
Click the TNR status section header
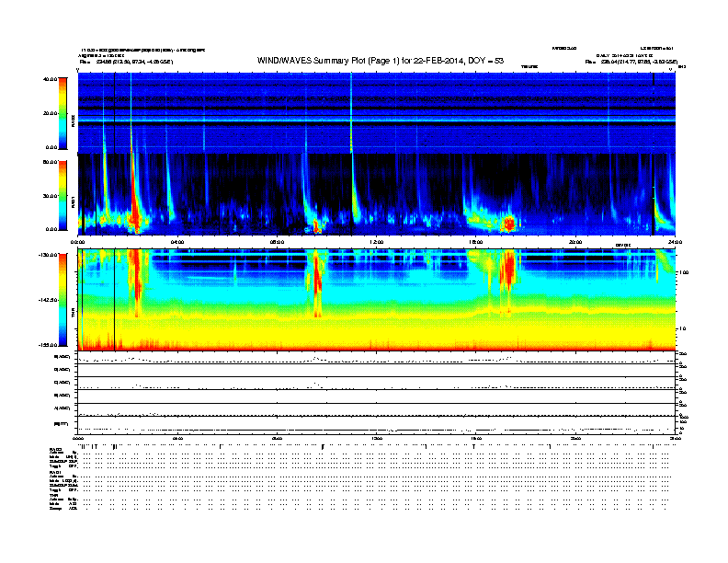point(53,495)
